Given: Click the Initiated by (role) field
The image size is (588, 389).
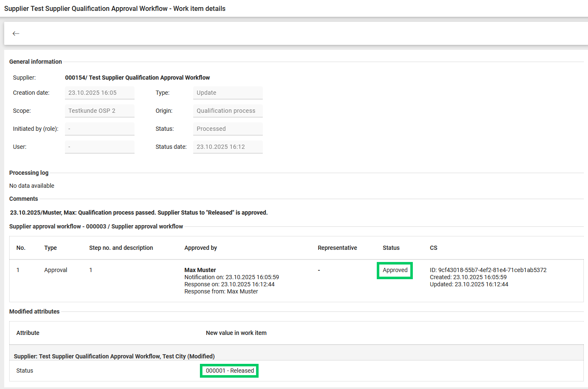Looking at the screenshot, I should click(99, 128).
